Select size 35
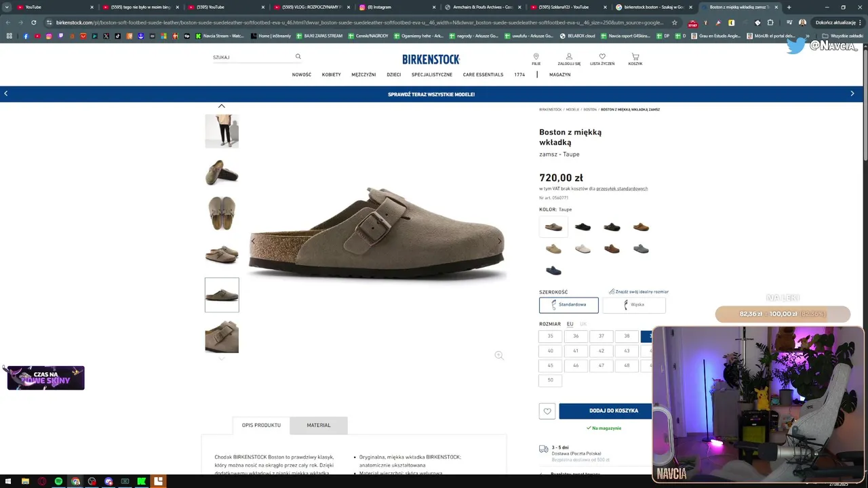868x488 pixels. point(550,336)
